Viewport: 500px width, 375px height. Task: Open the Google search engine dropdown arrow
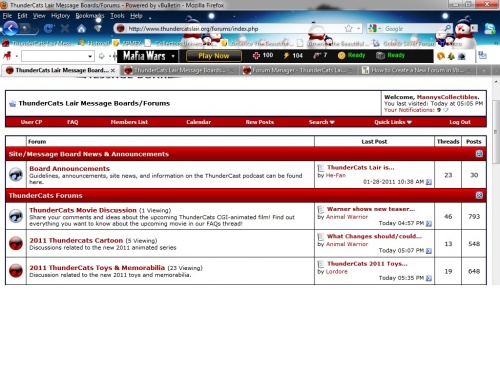coord(379,29)
